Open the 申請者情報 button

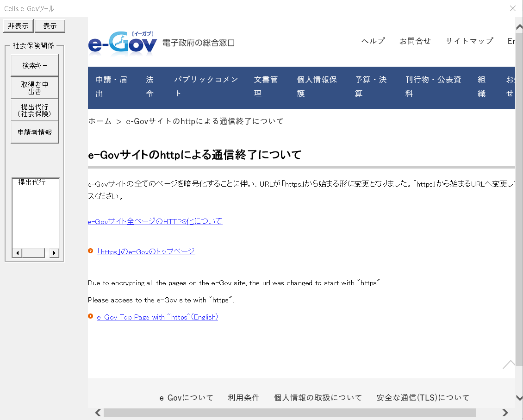[x=35, y=132]
